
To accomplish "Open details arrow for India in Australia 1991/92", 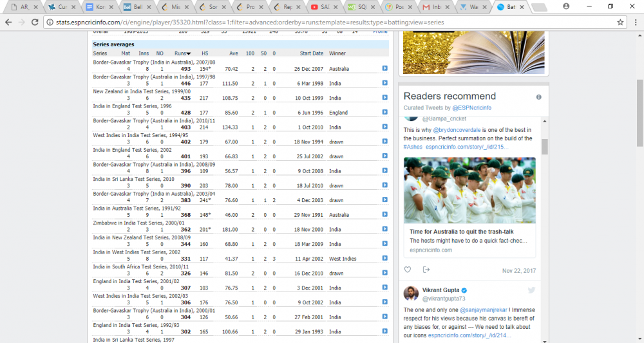I will coord(385,214).
